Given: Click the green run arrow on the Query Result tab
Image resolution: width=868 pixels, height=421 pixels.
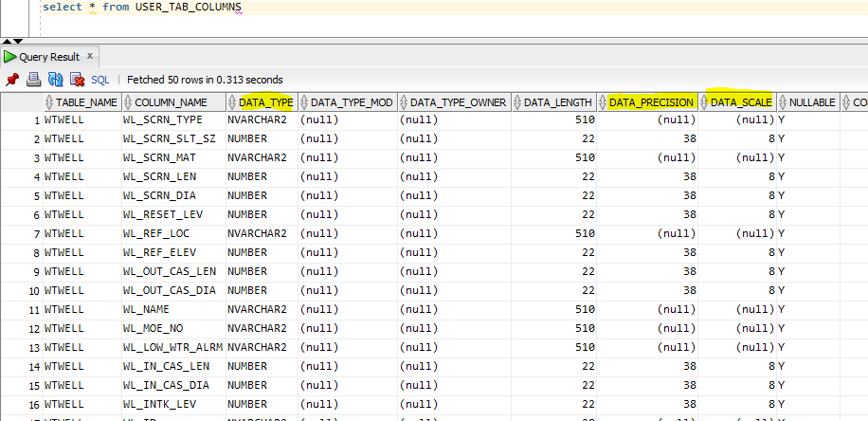Looking at the screenshot, I should 9,57.
